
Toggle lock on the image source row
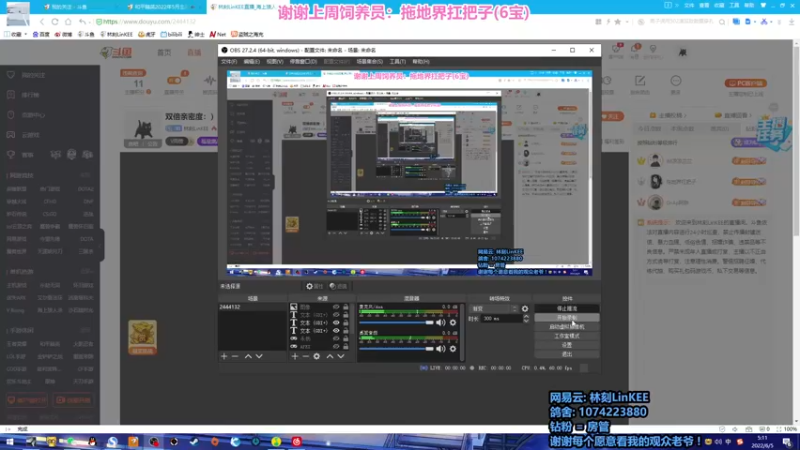click(346, 307)
